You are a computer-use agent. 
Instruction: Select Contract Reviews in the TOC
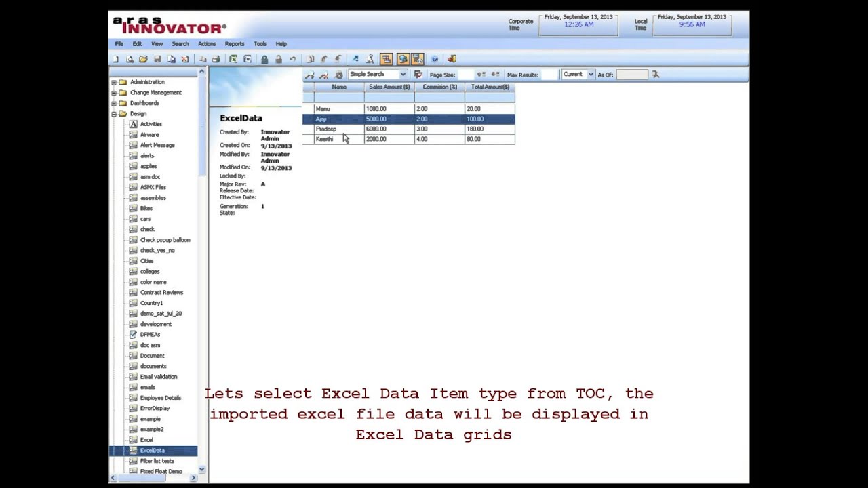click(161, 293)
